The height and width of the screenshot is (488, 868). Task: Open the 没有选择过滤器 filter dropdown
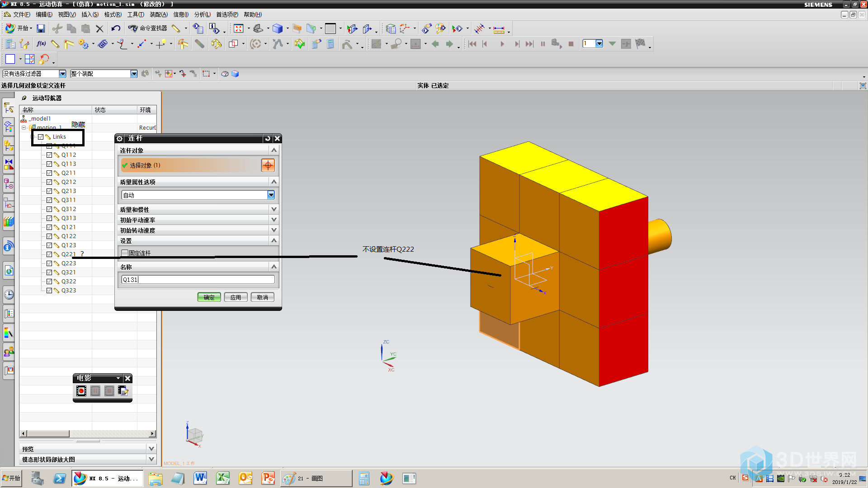(x=62, y=74)
